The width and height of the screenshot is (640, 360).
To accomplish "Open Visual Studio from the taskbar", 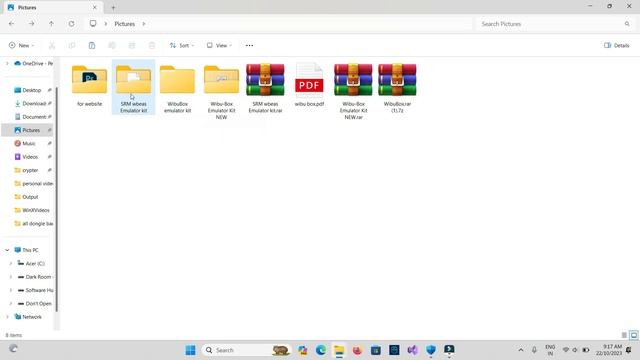I will point(412,350).
